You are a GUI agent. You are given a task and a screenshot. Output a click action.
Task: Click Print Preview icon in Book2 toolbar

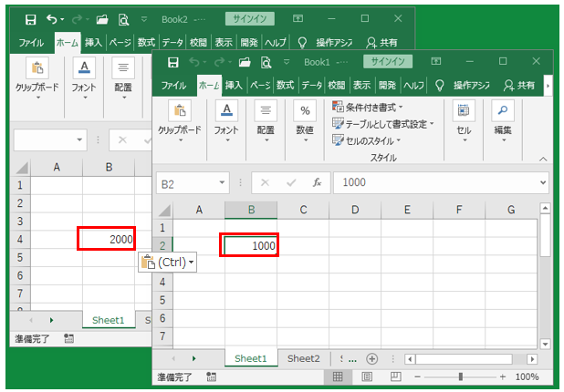pos(124,19)
